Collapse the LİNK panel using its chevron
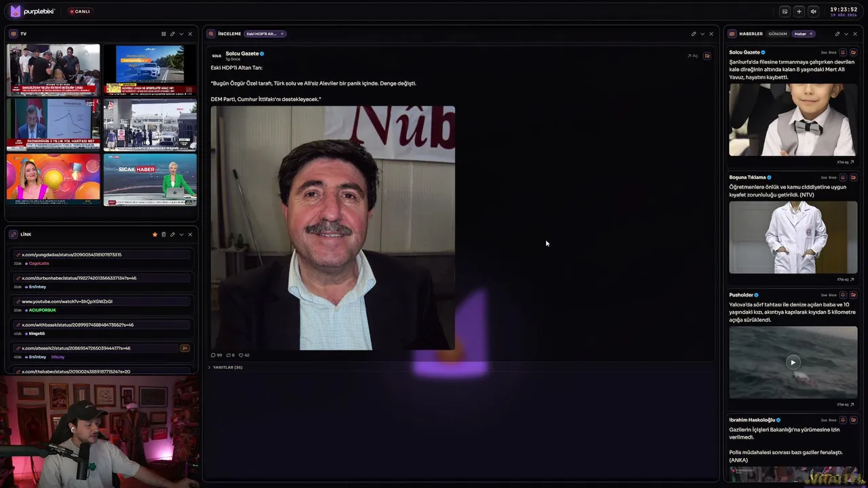Screen dimensions: 868x488 tap(181, 235)
